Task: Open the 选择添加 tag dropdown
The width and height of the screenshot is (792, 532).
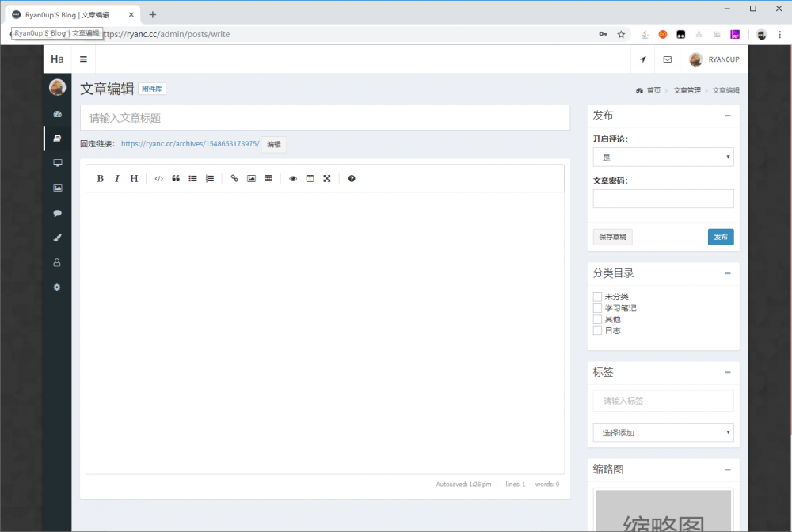Action: [x=663, y=432]
